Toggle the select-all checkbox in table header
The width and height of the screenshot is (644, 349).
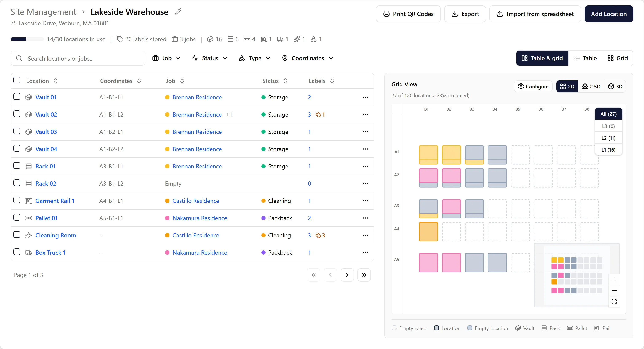pos(17,80)
